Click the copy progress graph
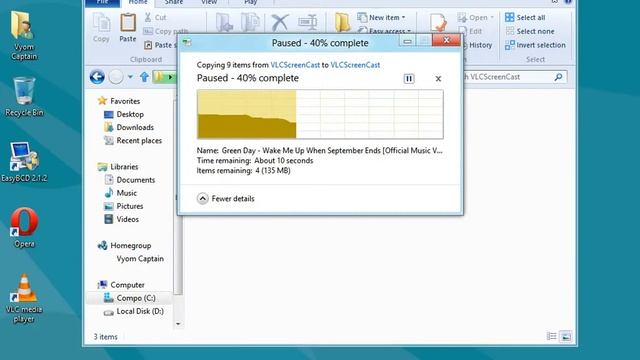The image size is (640, 360). click(x=320, y=114)
